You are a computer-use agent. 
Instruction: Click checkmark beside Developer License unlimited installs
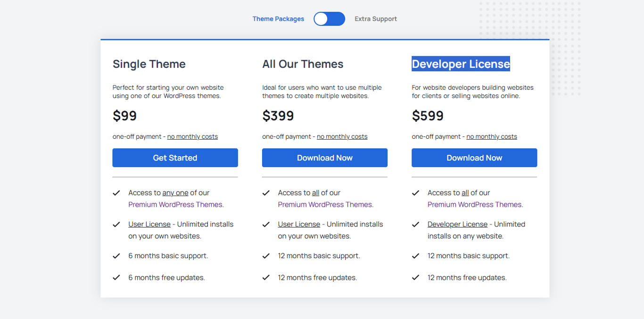(415, 224)
